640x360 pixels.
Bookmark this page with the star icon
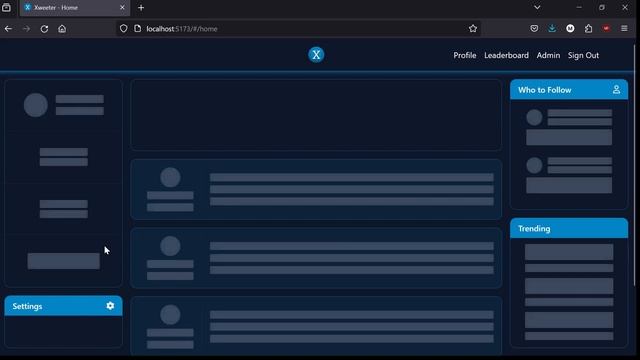click(x=473, y=29)
